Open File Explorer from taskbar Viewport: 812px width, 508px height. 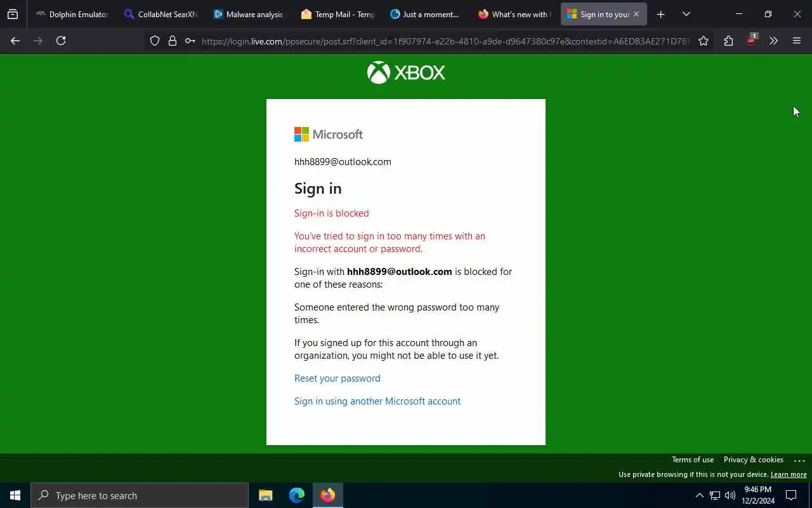266,495
